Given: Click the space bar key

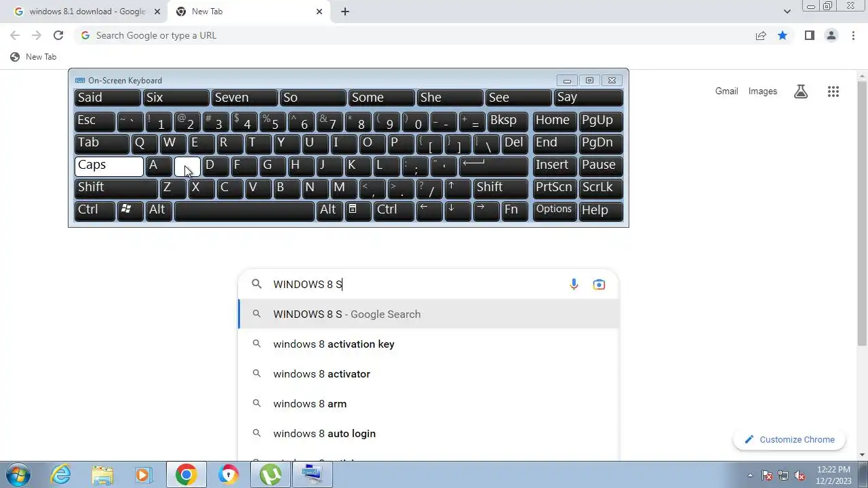Looking at the screenshot, I should pos(244,210).
